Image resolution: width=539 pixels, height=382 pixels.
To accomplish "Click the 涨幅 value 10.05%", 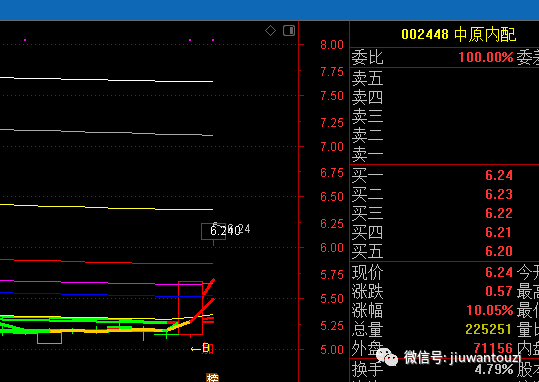I will (x=490, y=310).
